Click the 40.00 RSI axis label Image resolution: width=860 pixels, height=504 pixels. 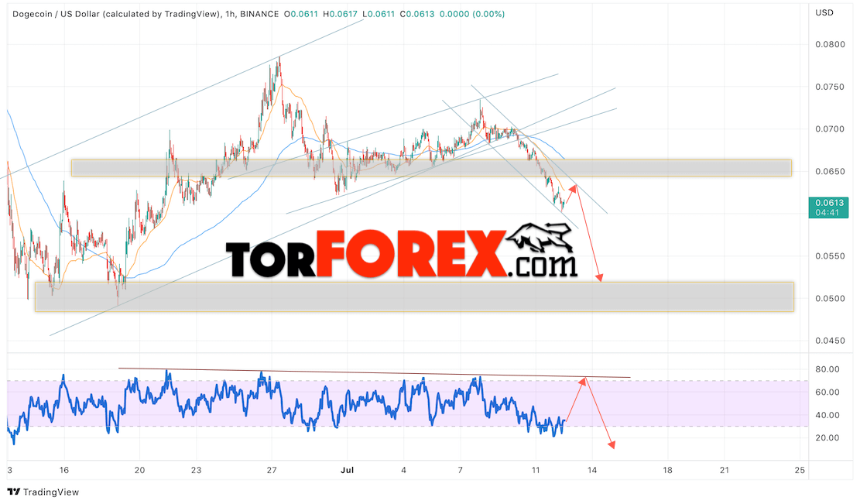click(827, 415)
